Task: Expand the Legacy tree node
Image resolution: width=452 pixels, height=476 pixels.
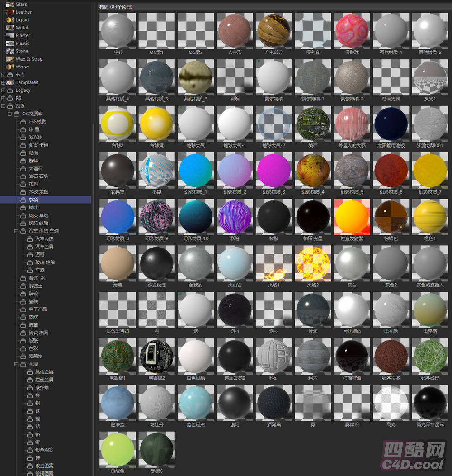Action: coord(4,90)
